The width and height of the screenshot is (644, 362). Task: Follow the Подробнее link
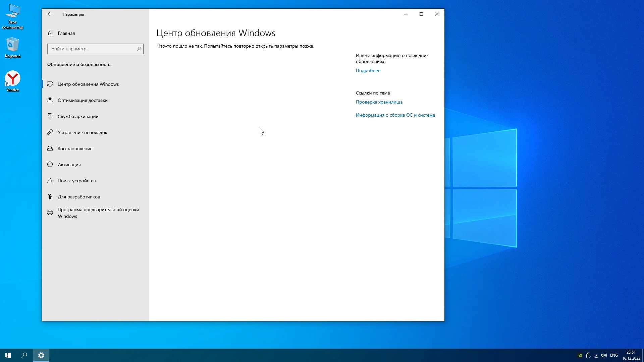coord(368,70)
